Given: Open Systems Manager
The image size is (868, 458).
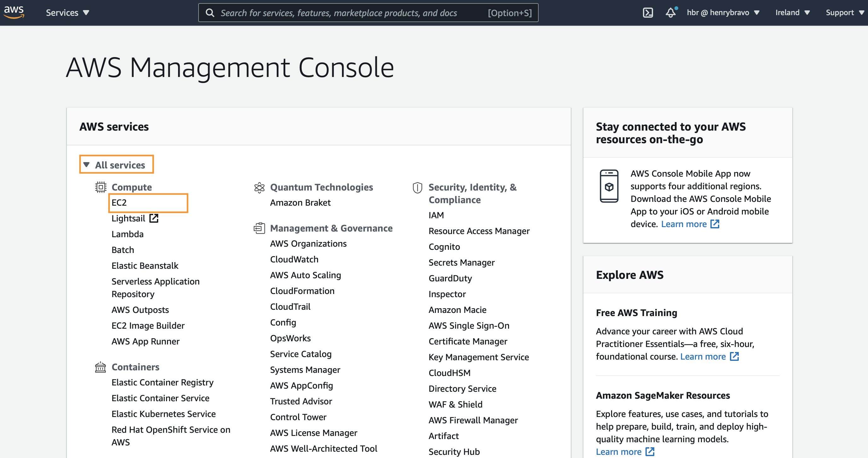Looking at the screenshot, I should click(x=305, y=370).
